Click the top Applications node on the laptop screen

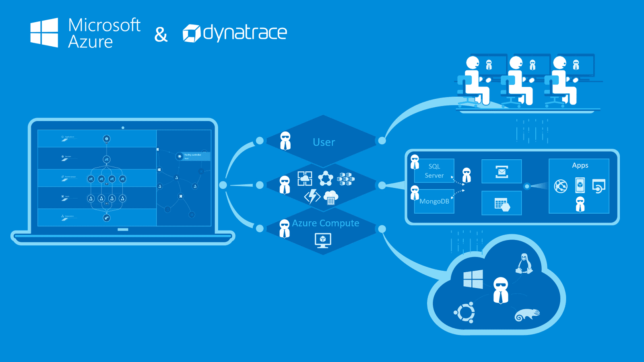coord(107,139)
